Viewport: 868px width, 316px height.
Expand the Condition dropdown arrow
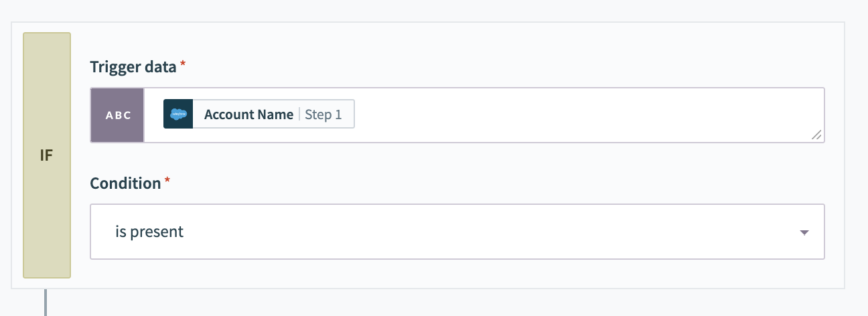point(804,232)
